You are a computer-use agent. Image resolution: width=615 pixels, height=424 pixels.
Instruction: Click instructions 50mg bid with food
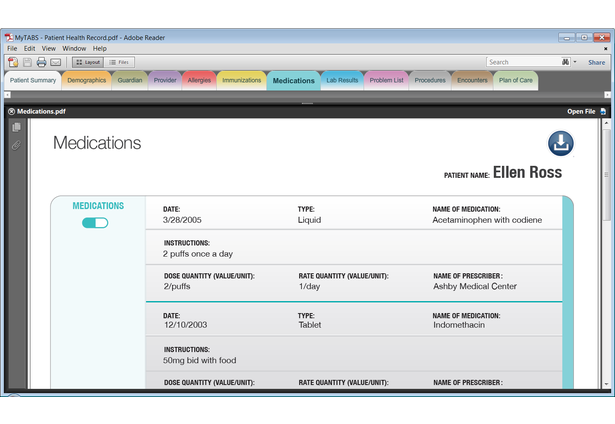[x=200, y=360]
